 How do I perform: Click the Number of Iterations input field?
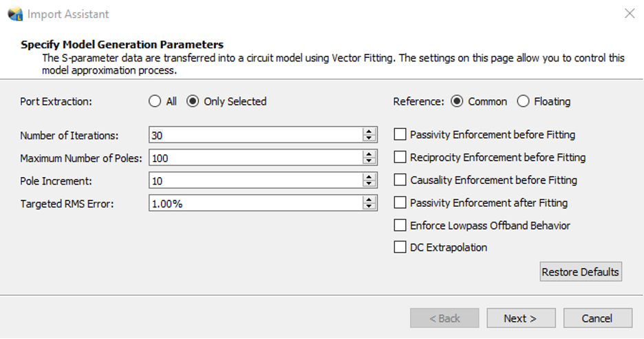tap(255, 135)
